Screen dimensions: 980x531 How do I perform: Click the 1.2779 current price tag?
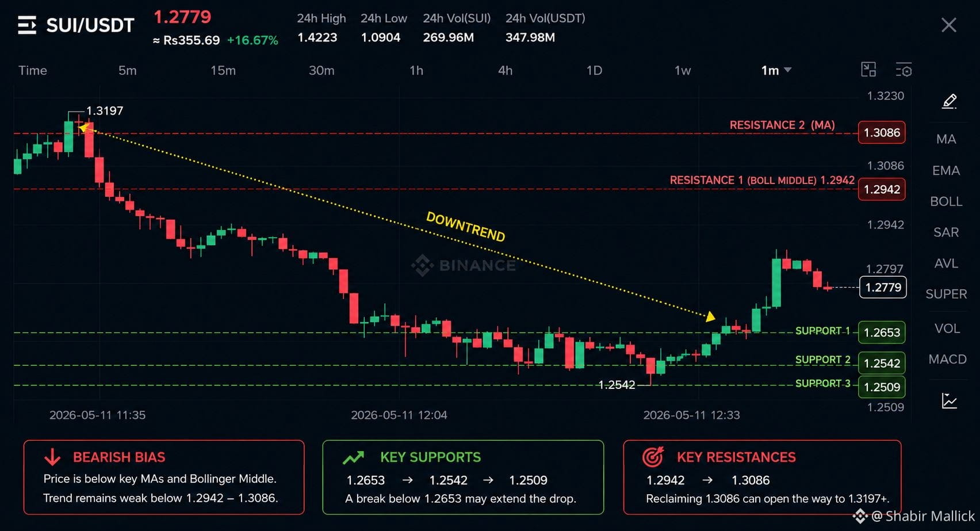[883, 287]
